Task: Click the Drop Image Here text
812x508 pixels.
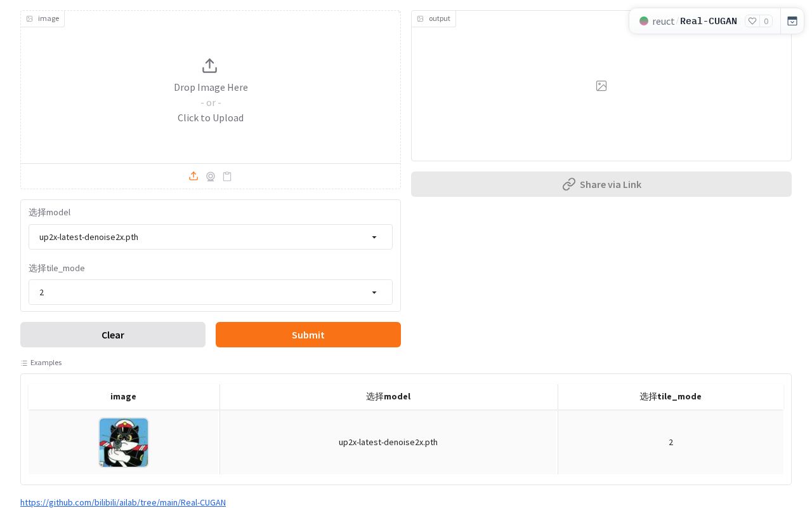Action: pos(211,87)
